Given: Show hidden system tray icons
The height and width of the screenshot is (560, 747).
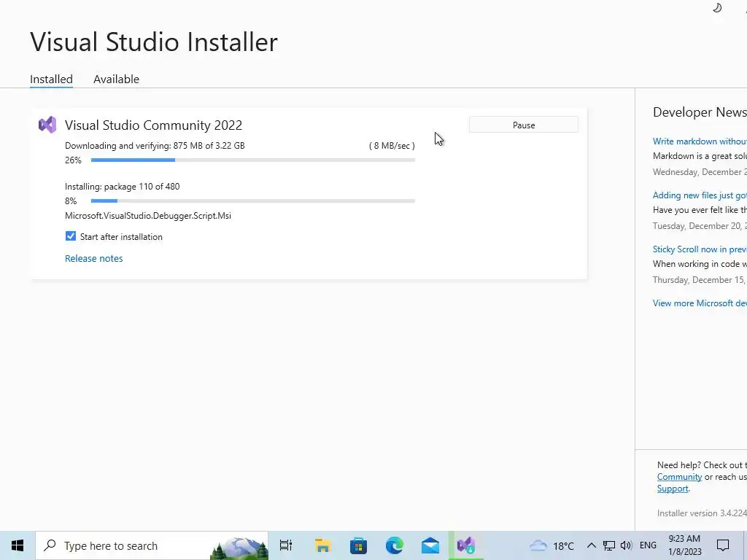Looking at the screenshot, I should [x=591, y=545].
